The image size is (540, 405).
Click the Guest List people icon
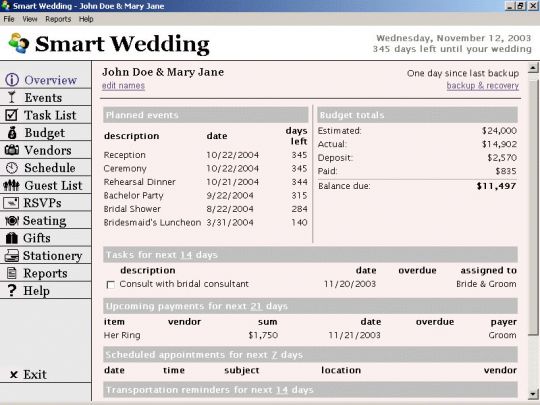(11, 185)
